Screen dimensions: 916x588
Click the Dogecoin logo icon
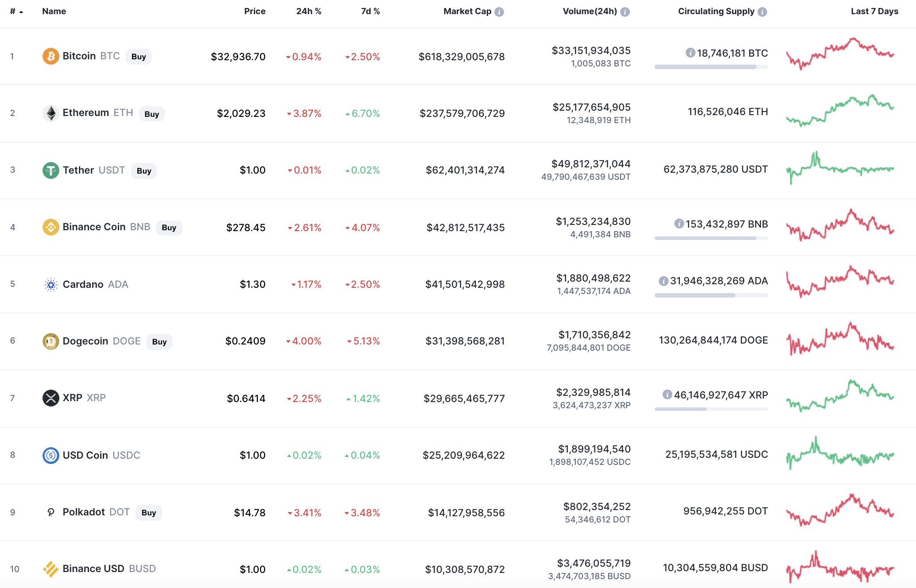click(x=51, y=341)
